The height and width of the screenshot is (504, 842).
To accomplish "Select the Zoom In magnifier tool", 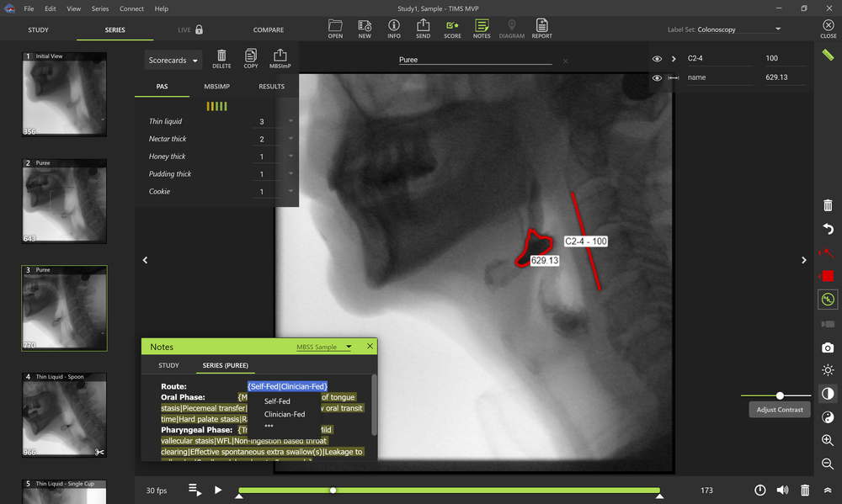I will [x=828, y=440].
